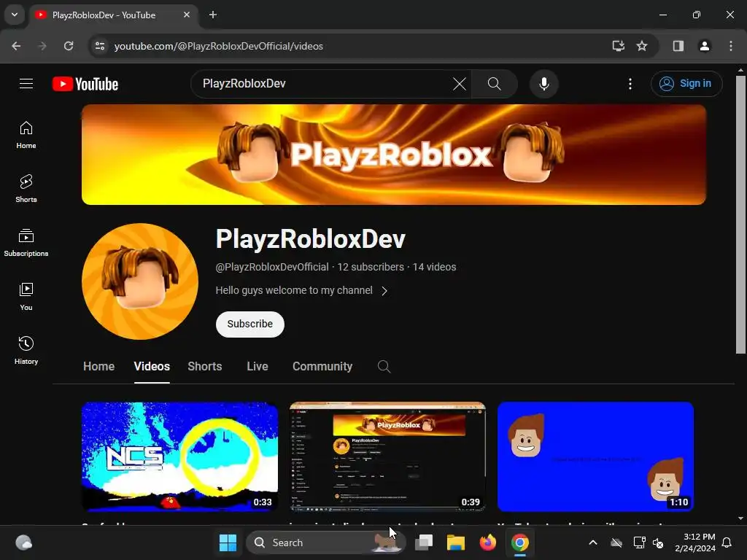
Task: Search within the channel using magnifier icon
Action: (384, 366)
